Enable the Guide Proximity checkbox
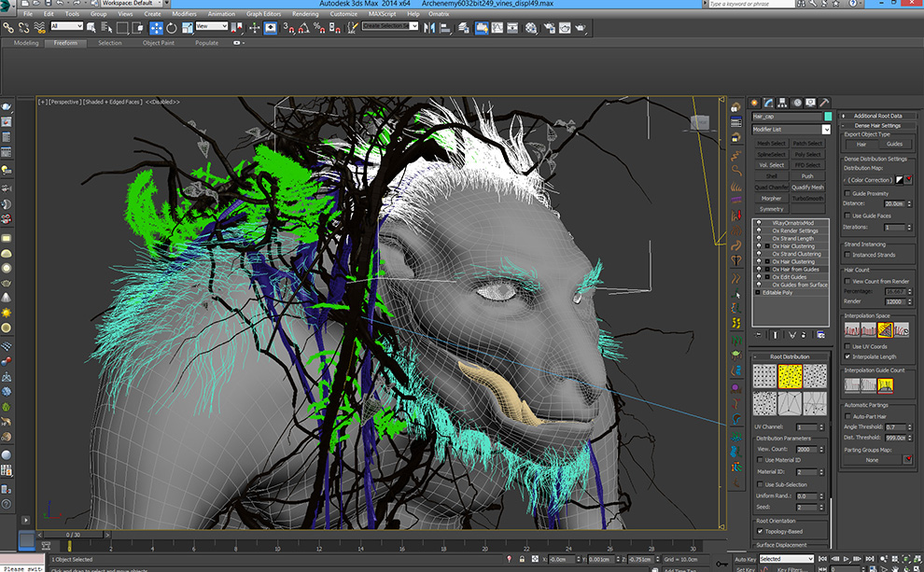The height and width of the screenshot is (572, 924). pos(847,193)
